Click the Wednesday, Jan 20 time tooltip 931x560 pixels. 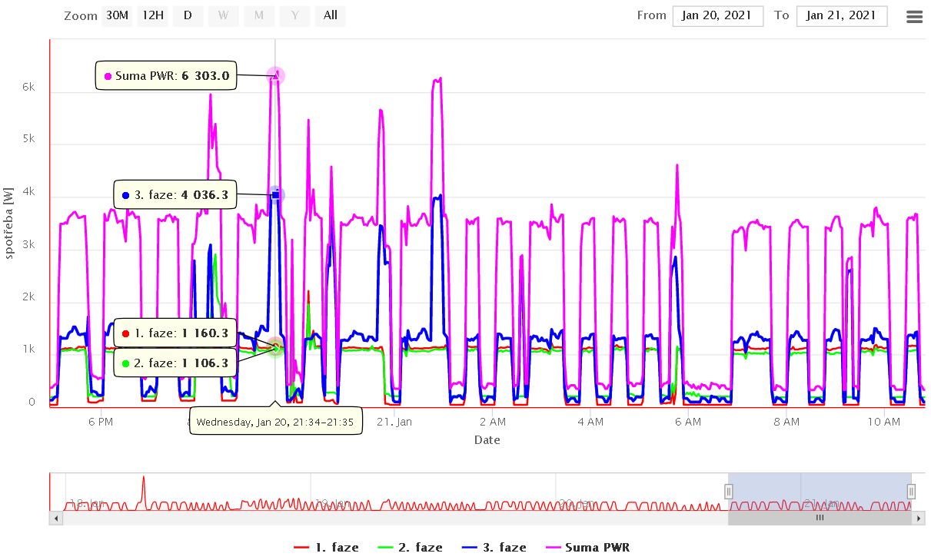[275, 421]
